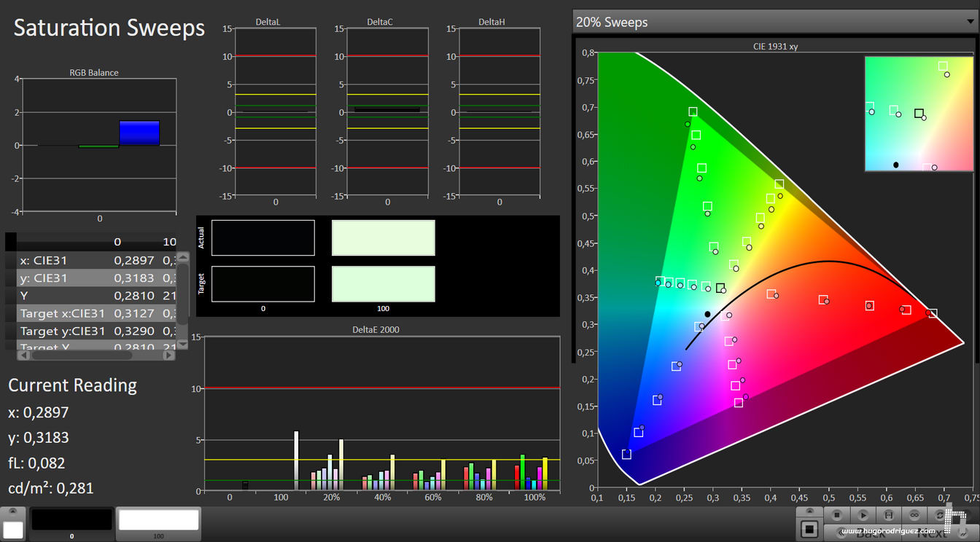The image size is (980, 542).
Task: Click the 'DeltaE 2000' chart title
Action: point(376,329)
